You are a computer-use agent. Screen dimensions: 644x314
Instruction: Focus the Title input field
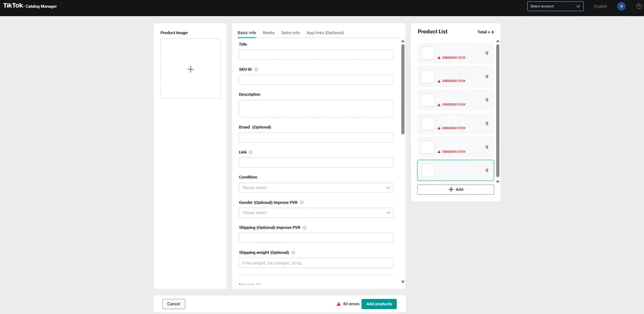[316, 55]
